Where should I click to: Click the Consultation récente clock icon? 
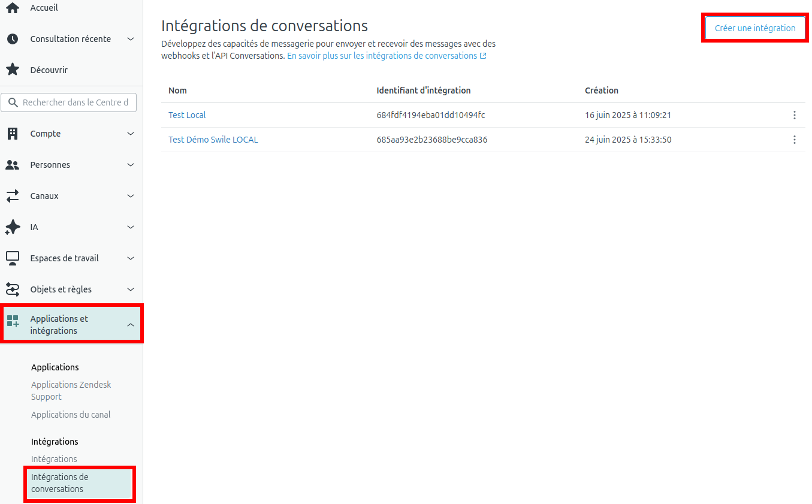pos(13,39)
